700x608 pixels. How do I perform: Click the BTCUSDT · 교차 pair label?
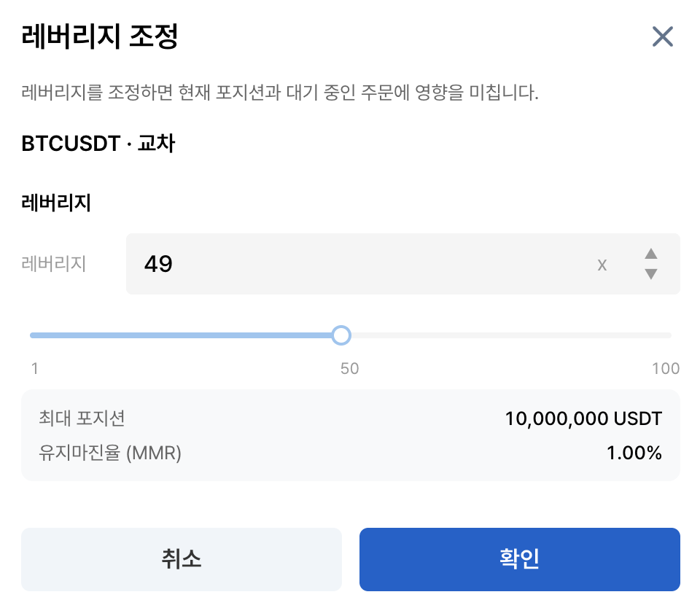98,144
